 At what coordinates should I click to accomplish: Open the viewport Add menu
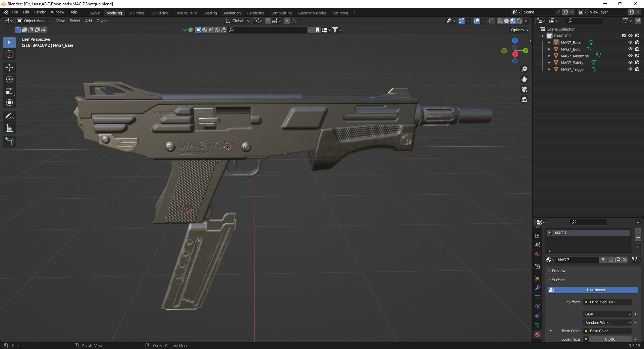click(x=89, y=21)
